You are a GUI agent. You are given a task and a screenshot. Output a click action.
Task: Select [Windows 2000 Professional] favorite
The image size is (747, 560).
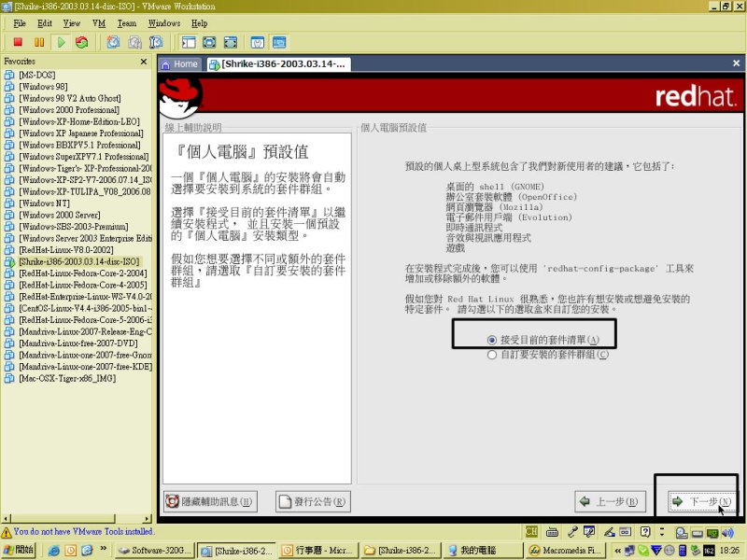click(x=68, y=110)
